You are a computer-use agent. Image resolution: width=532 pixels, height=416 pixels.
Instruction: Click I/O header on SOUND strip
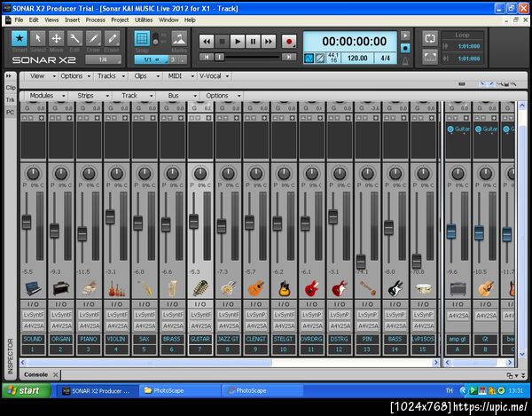tap(34, 304)
